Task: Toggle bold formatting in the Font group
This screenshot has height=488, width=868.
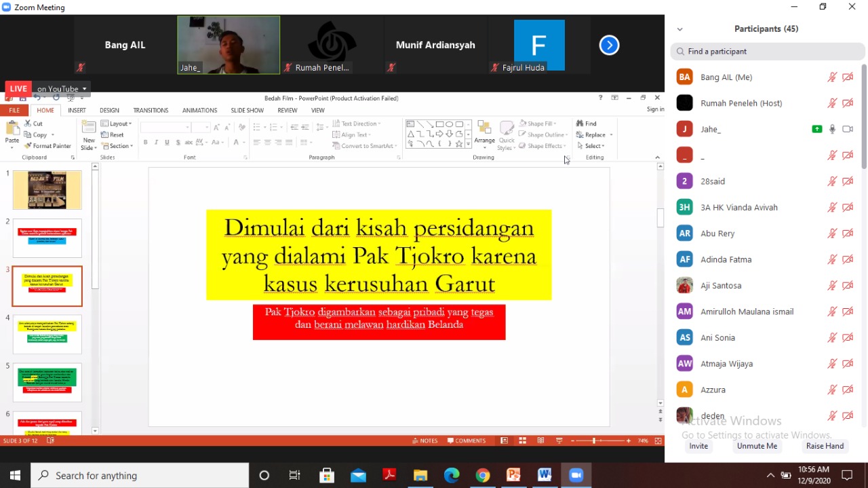Action: coord(145,143)
